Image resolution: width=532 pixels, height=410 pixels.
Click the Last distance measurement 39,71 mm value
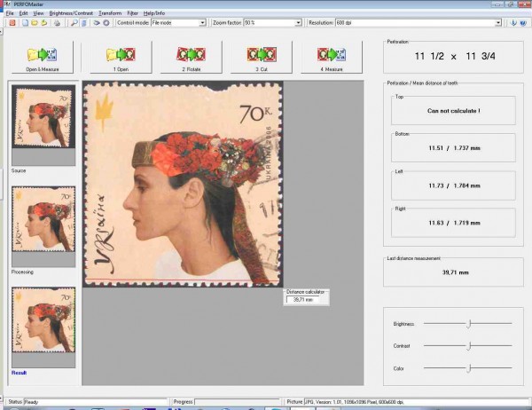pyautogui.click(x=456, y=272)
